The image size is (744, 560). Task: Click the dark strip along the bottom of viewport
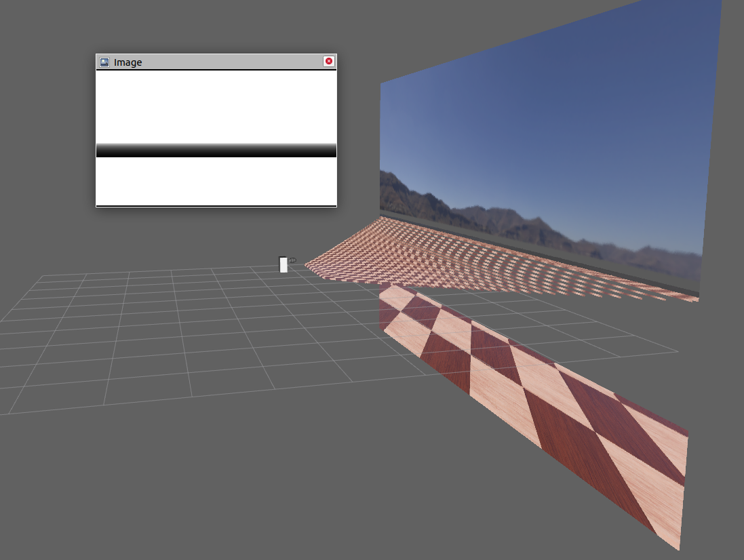tap(203, 556)
